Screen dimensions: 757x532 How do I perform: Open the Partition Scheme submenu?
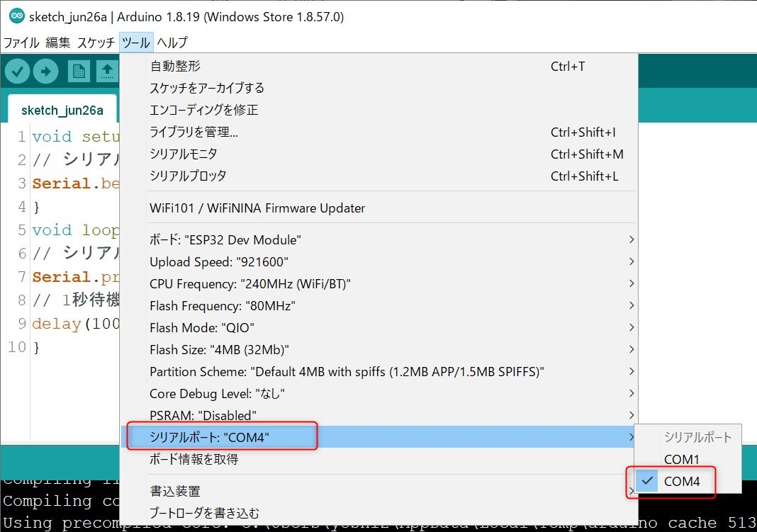pos(347,372)
